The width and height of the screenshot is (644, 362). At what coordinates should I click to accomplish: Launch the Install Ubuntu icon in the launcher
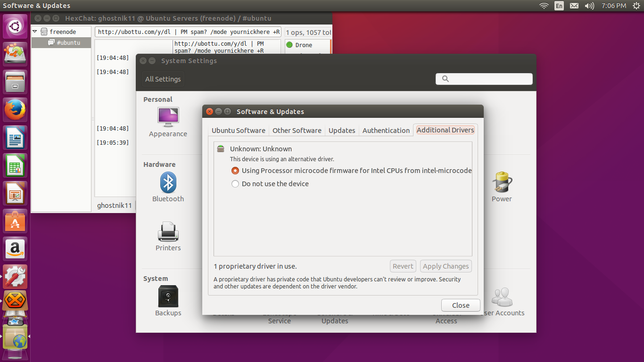(16, 54)
